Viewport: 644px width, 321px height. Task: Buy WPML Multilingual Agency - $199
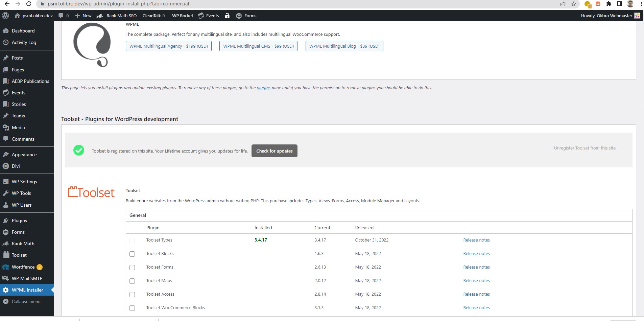point(169,46)
